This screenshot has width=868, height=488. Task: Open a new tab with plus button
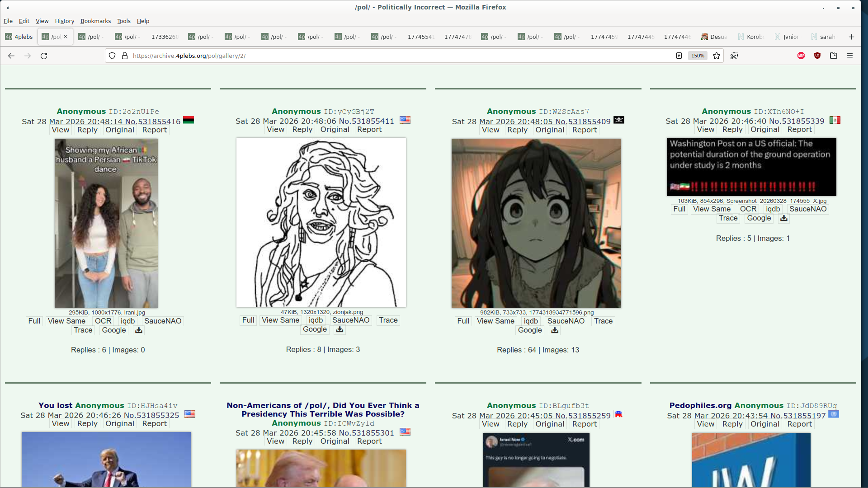tap(851, 37)
